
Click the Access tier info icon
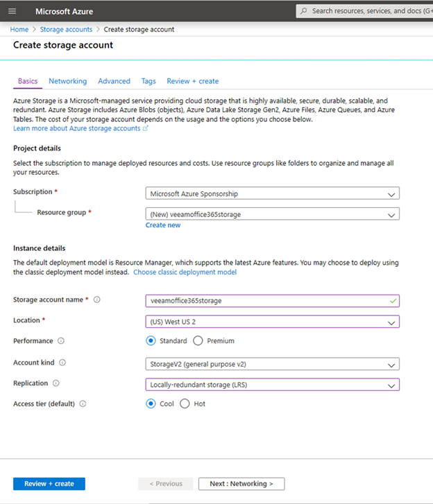(83, 403)
